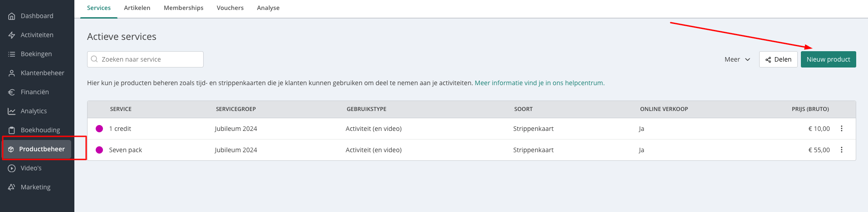Image resolution: width=868 pixels, height=212 pixels.
Task: Focus the Zoeken naar service search field
Action: point(145,59)
